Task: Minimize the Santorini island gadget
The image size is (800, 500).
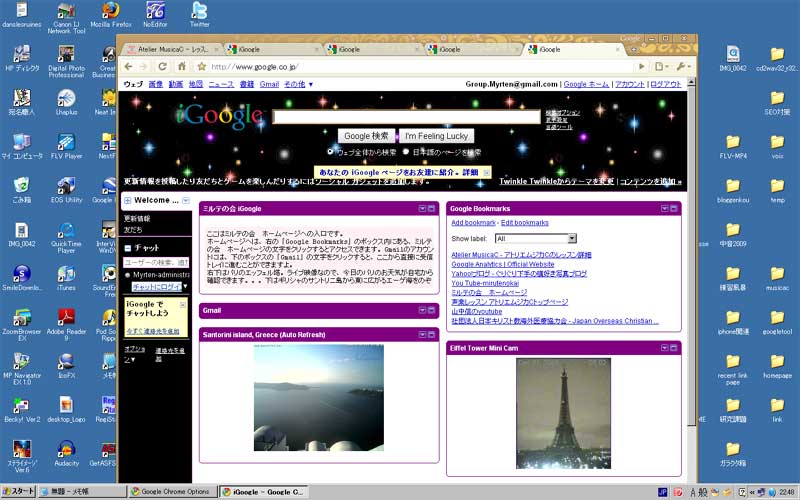Action: click(x=432, y=335)
